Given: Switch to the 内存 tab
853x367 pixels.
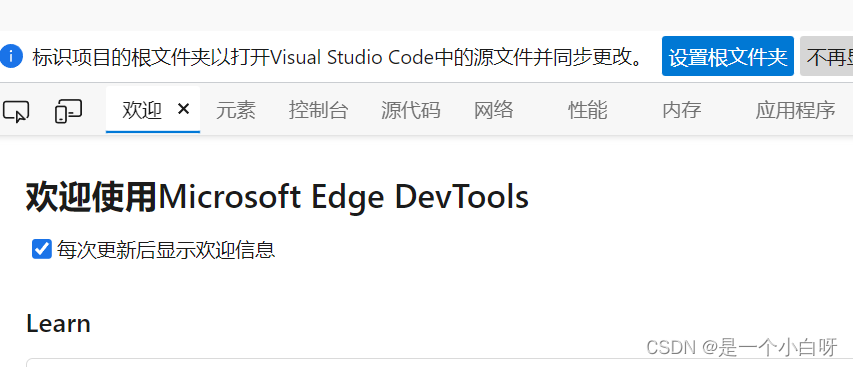Looking at the screenshot, I should click(682, 110).
